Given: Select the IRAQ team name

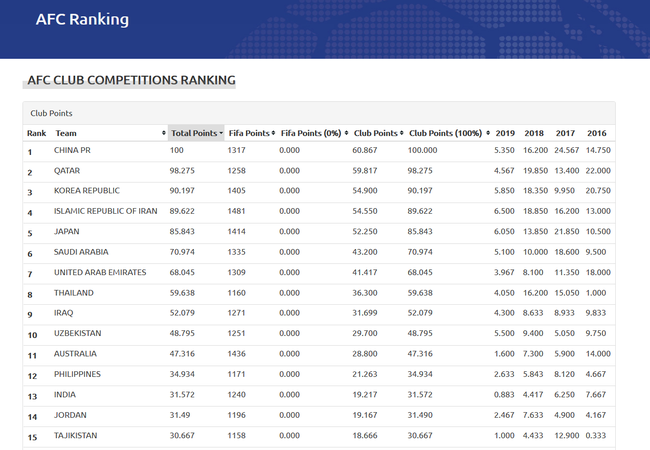Looking at the screenshot, I should [63, 313].
